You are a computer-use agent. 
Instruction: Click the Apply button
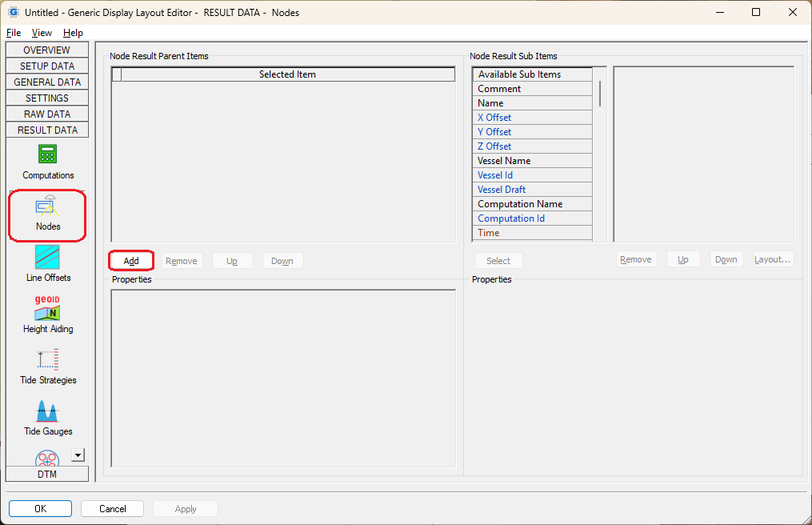(x=186, y=508)
